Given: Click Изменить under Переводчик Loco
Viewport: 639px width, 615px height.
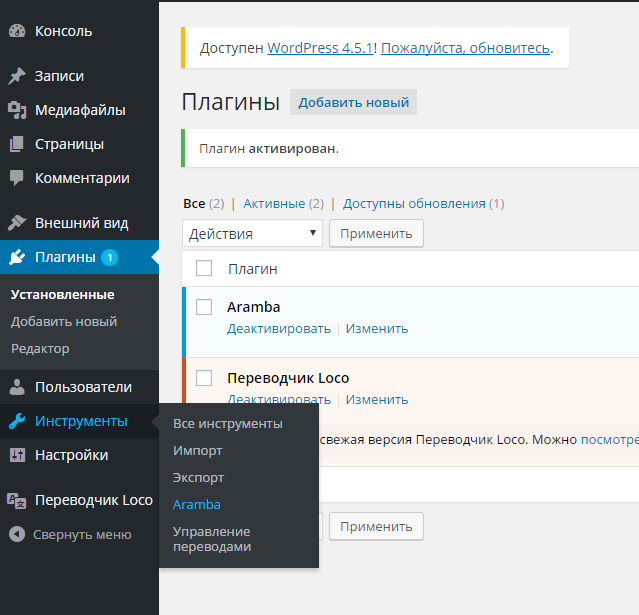Looking at the screenshot, I should pos(377,399).
